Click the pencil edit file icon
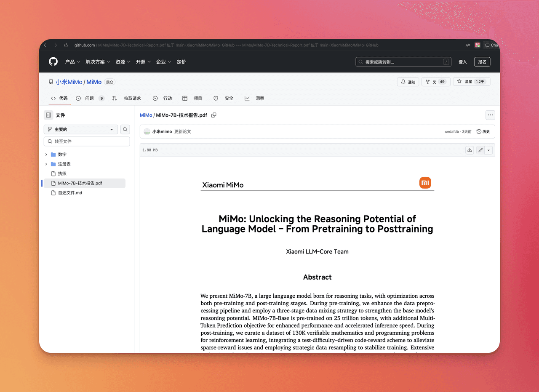The height and width of the screenshot is (392, 539). (480, 150)
